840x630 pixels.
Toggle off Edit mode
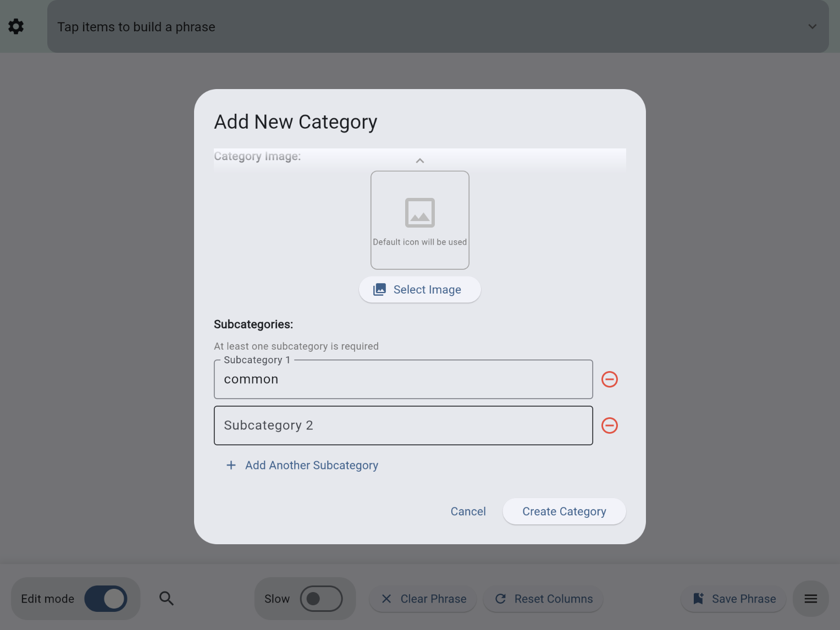tap(106, 599)
